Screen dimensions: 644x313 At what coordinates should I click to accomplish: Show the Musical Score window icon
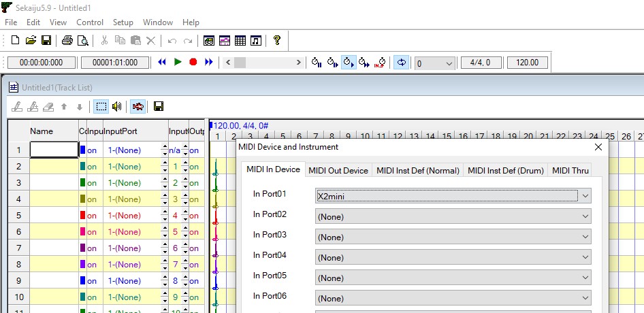256,40
